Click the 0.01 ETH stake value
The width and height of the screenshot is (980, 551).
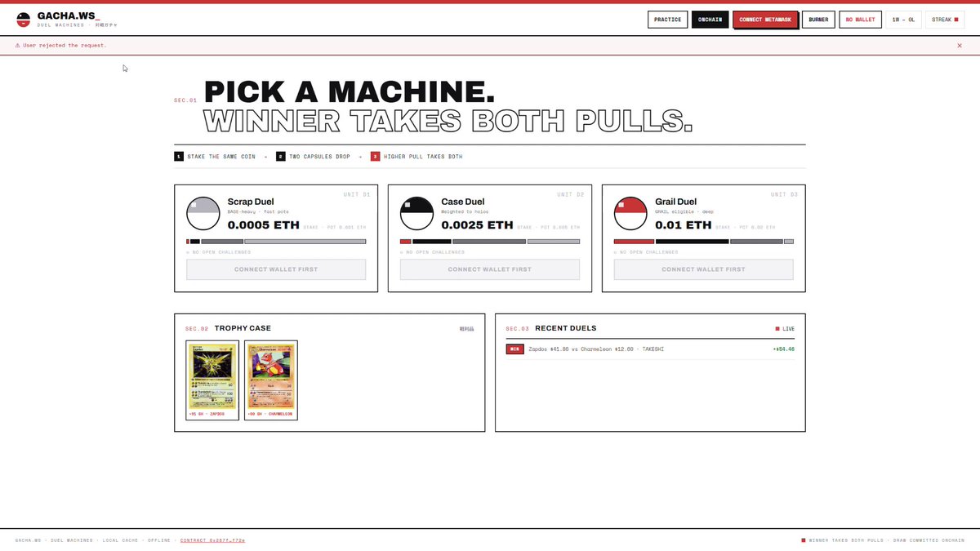(684, 225)
